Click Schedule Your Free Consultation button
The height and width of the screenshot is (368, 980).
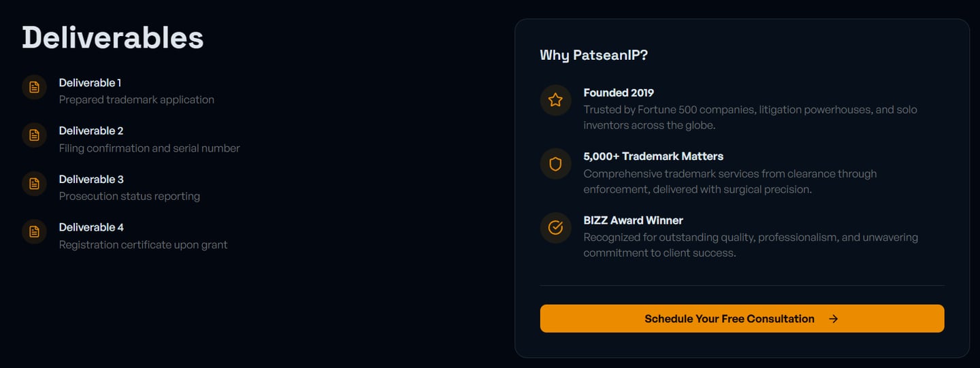[x=742, y=318]
